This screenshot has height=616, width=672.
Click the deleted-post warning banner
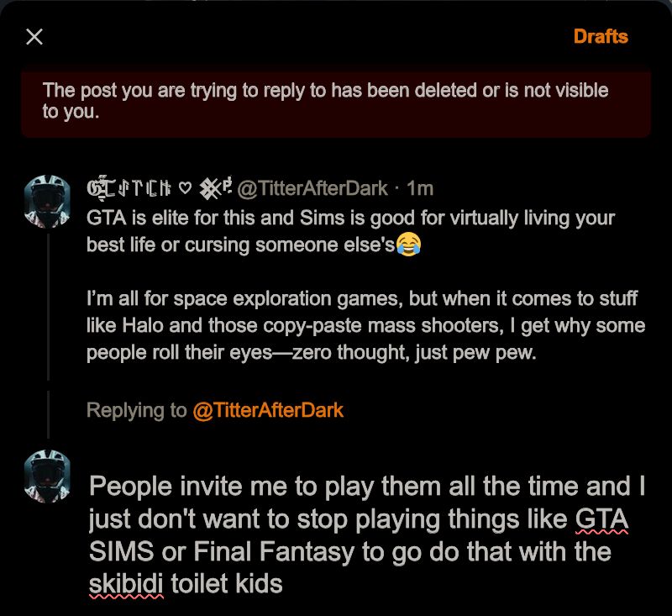pyautogui.click(x=336, y=103)
